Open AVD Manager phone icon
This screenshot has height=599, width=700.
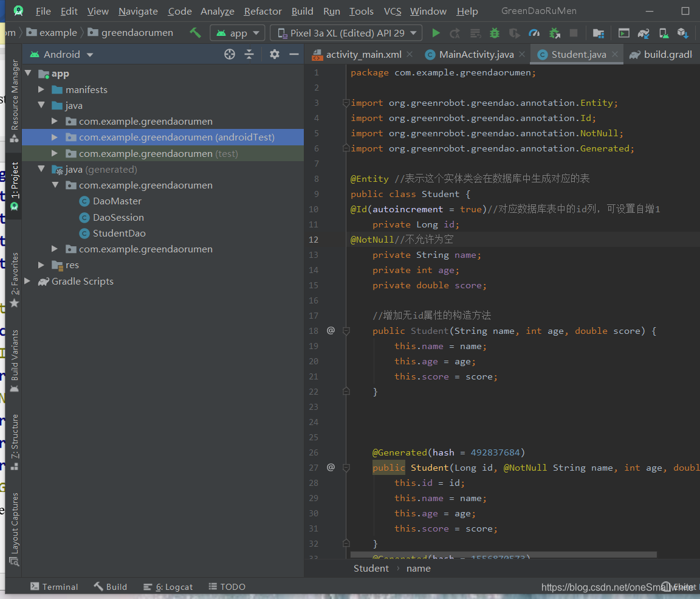(x=664, y=33)
